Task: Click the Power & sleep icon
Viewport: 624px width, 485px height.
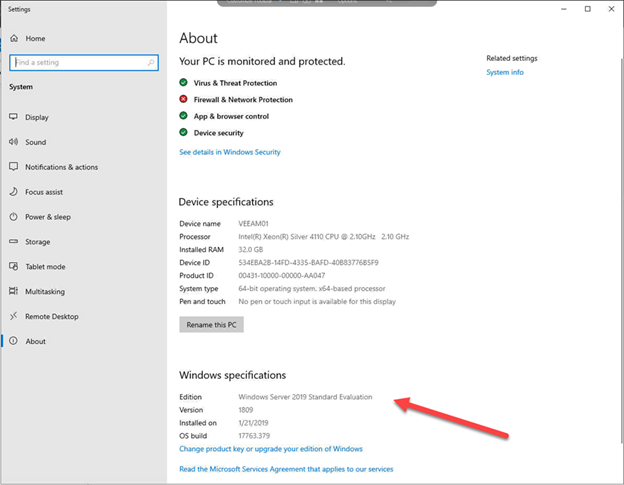Action: tap(14, 216)
